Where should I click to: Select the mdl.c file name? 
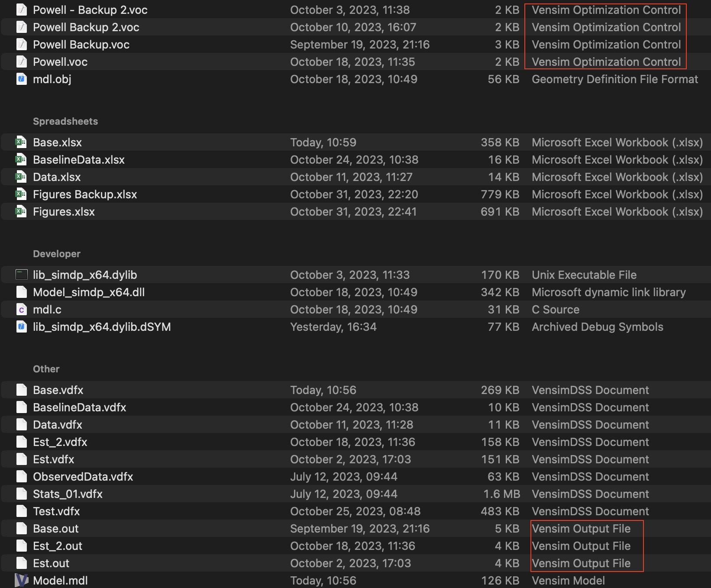point(47,310)
